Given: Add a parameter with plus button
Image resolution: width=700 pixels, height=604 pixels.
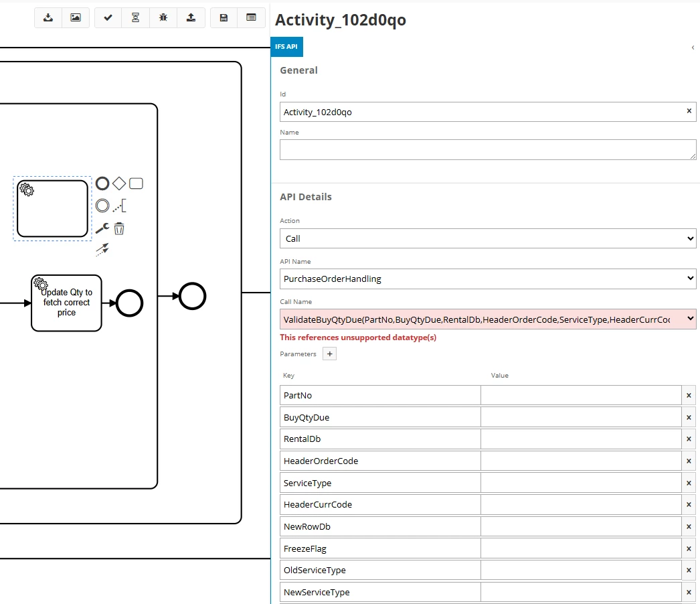Looking at the screenshot, I should click(x=329, y=354).
